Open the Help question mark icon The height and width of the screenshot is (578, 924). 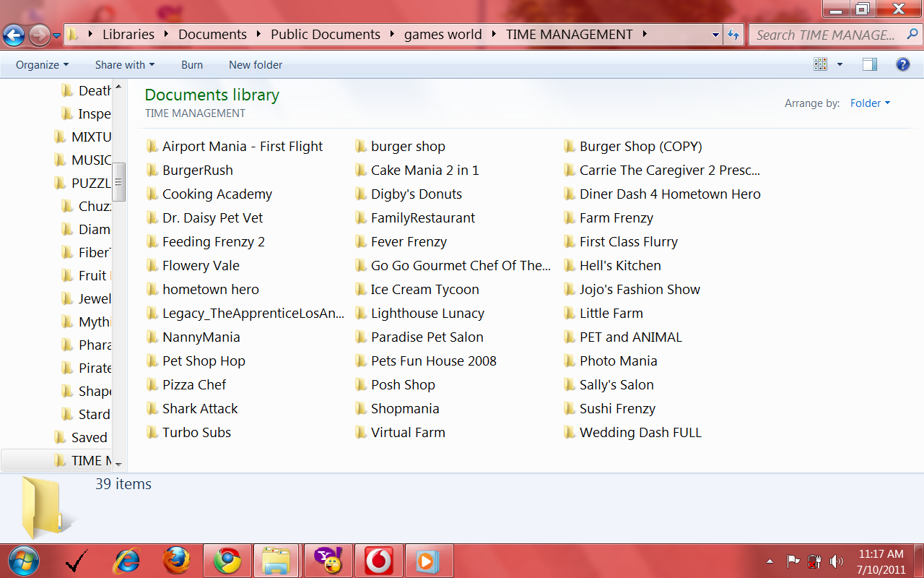902,64
